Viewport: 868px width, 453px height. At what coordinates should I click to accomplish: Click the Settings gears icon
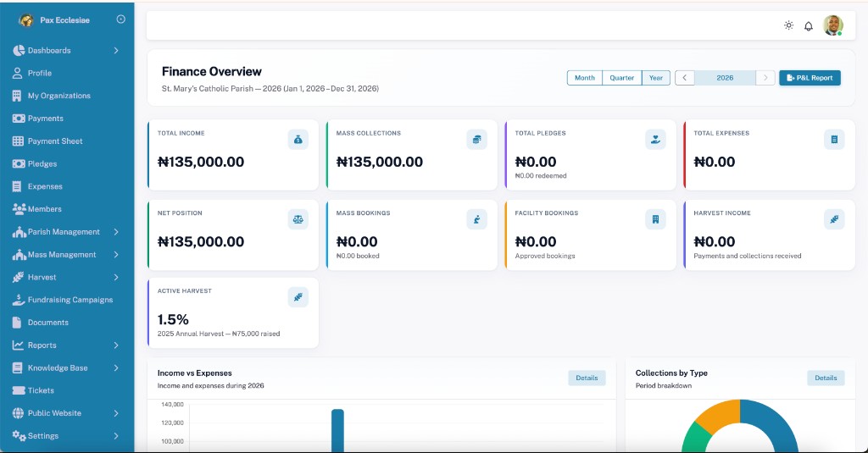point(19,436)
